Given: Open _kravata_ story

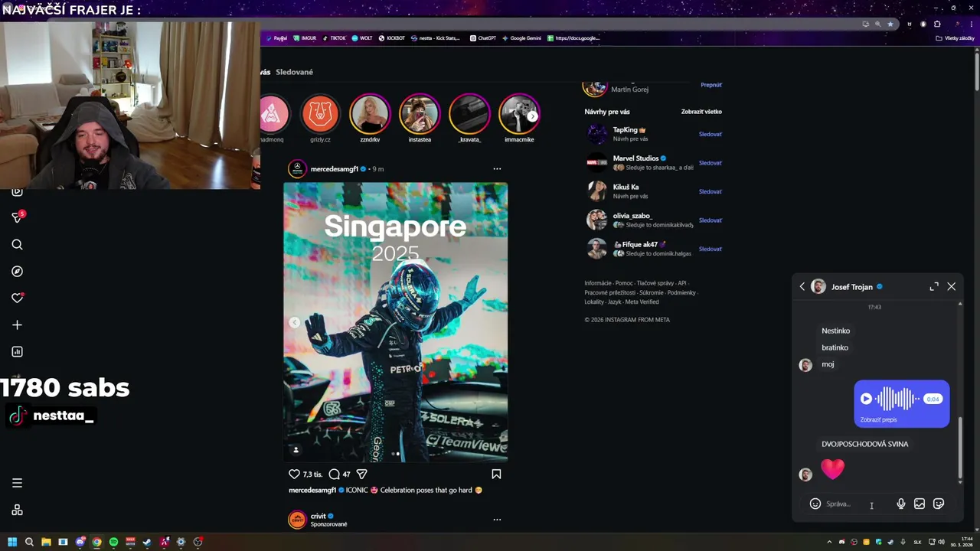Looking at the screenshot, I should tap(469, 114).
